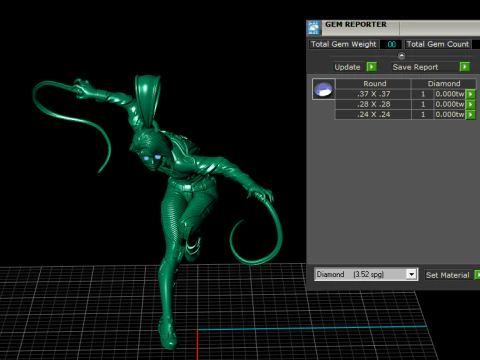Click green arrow for .28 X .28 row

pyautogui.click(x=470, y=104)
